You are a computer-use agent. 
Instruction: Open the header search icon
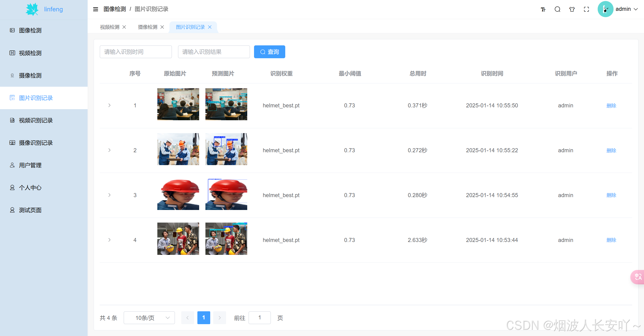pyautogui.click(x=557, y=9)
